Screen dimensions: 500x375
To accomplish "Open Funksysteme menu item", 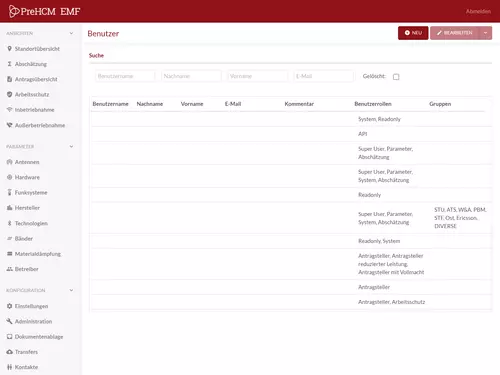I will pyautogui.click(x=31, y=193).
